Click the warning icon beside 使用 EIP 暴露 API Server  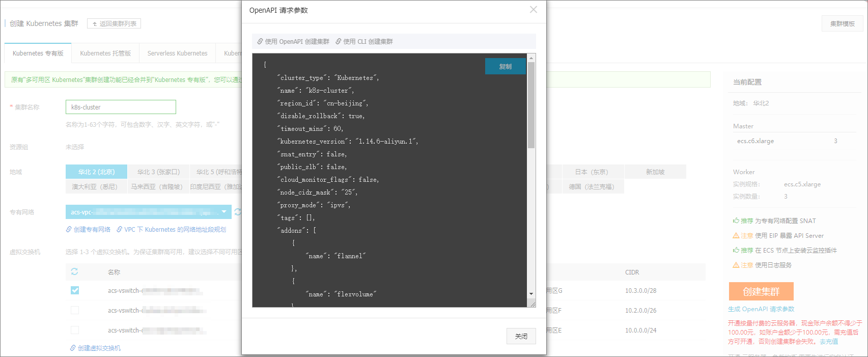pyautogui.click(x=736, y=235)
